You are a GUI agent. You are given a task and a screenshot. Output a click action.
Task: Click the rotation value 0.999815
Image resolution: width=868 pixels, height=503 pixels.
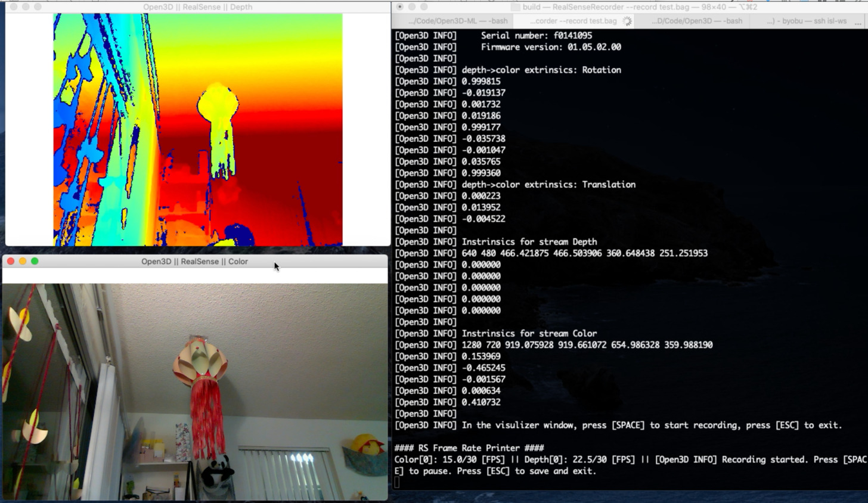481,82
